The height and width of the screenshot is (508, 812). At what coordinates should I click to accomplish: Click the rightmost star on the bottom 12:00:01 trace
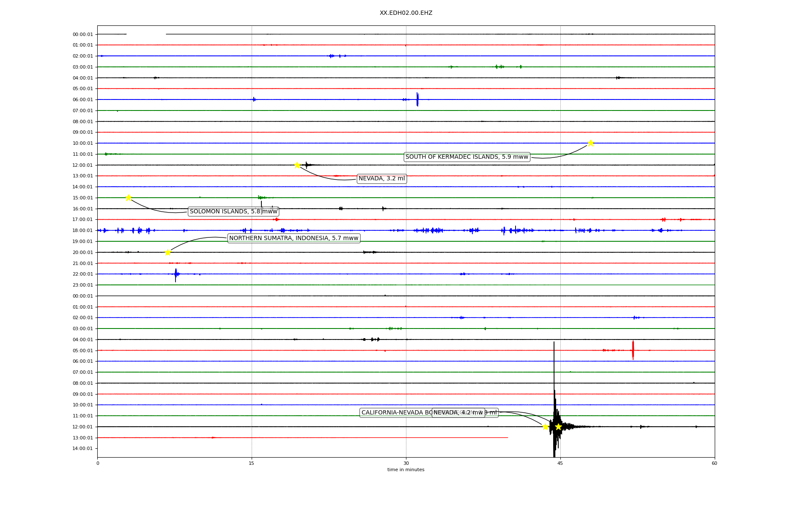click(558, 427)
